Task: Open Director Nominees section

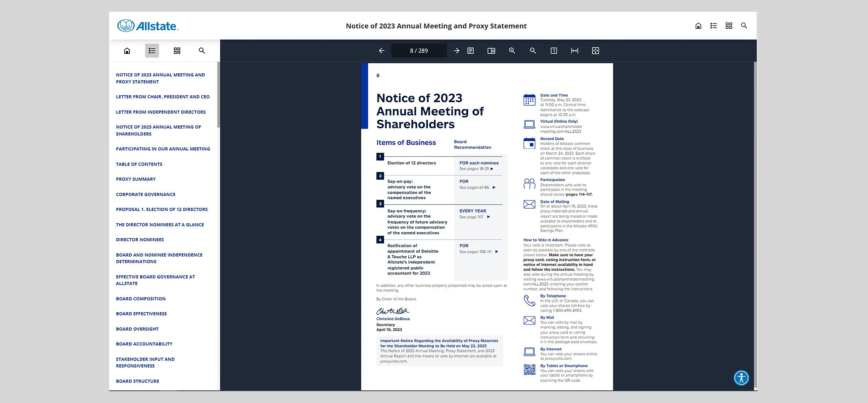Action: pos(140,240)
